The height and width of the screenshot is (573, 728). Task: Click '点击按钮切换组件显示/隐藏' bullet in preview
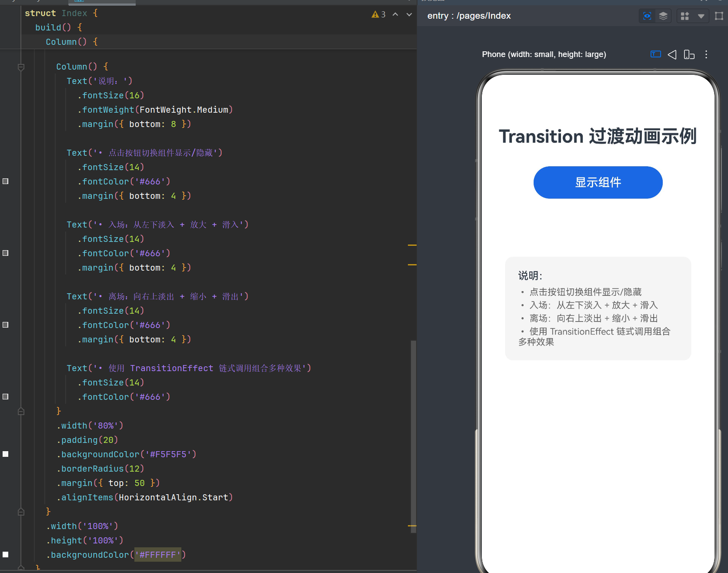coord(585,292)
